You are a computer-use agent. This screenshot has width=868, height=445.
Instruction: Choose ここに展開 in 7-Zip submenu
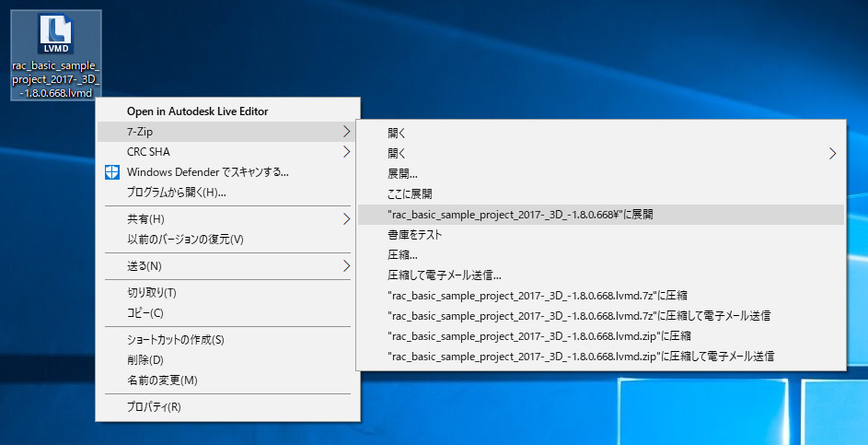[601, 194]
